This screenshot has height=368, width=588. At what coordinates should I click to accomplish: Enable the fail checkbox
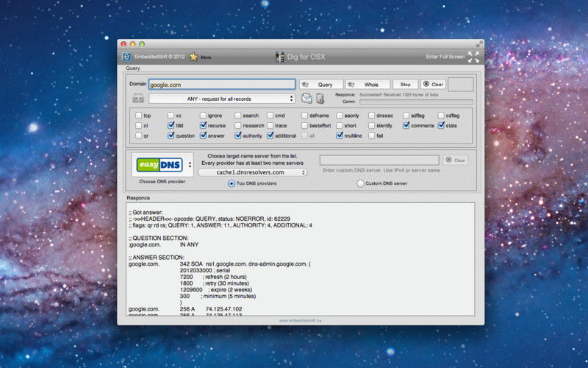(371, 135)
